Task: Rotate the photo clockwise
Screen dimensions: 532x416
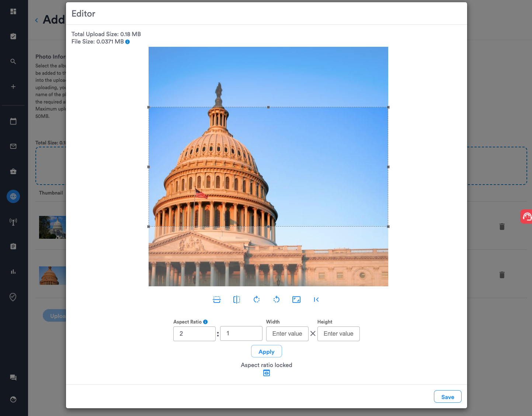Action: point(257,300)
